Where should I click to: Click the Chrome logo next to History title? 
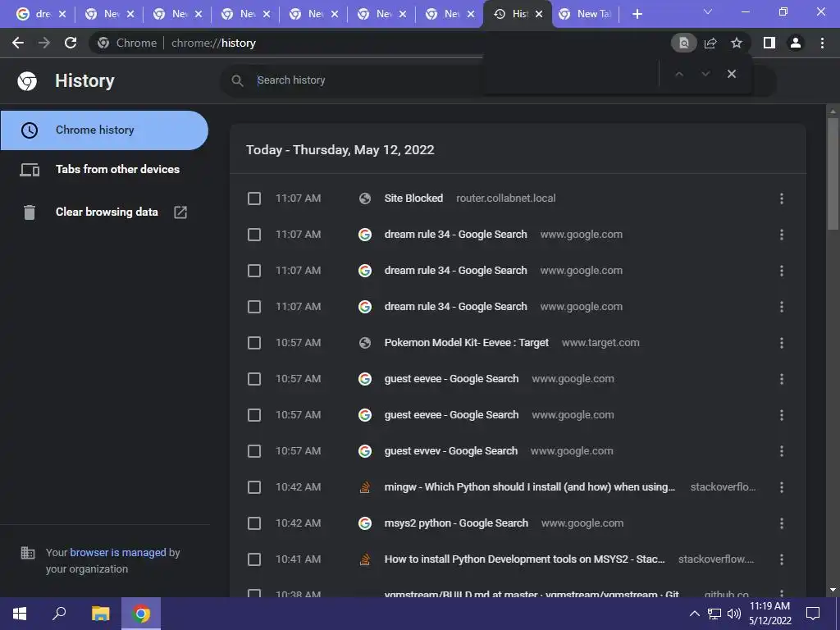(27, 81)
